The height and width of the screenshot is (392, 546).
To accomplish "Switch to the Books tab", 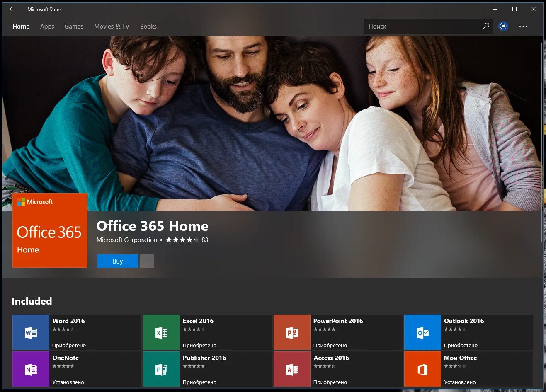I will (x=148, y=26).
